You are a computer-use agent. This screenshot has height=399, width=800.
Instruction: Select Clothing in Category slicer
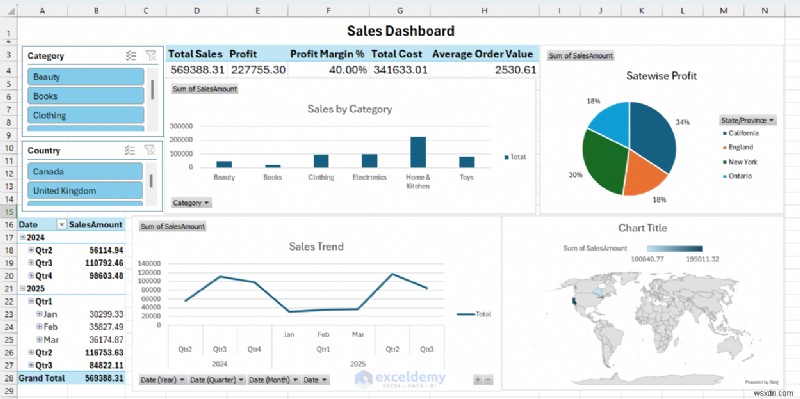point(86,115)
